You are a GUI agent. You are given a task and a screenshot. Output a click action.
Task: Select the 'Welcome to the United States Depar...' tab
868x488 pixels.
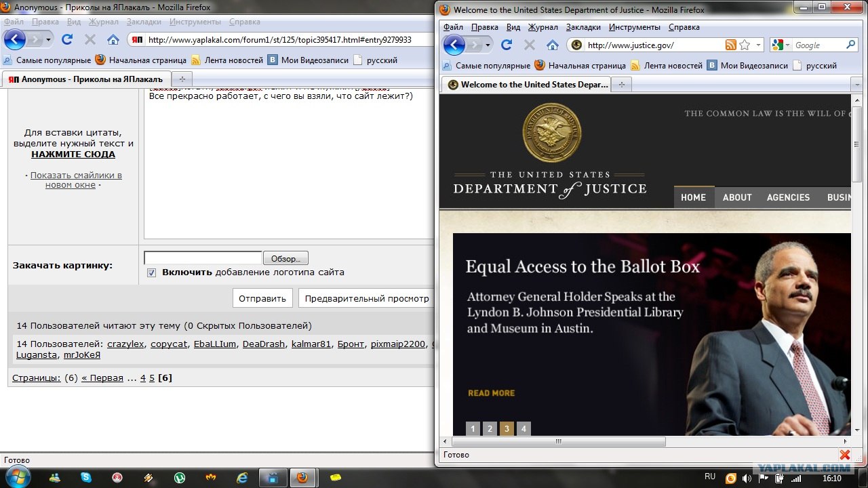(526, 85)
